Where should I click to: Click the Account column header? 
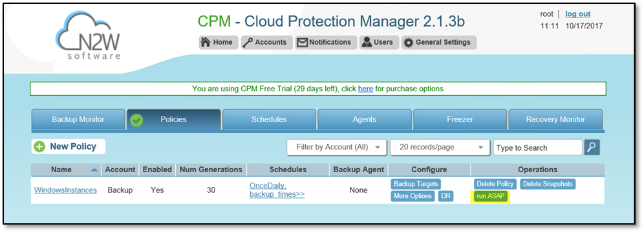[120, 170]
